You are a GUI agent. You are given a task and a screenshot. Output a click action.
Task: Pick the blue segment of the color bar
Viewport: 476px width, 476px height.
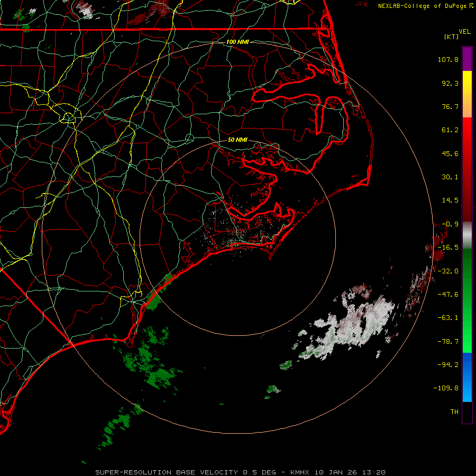pos(467,377)
